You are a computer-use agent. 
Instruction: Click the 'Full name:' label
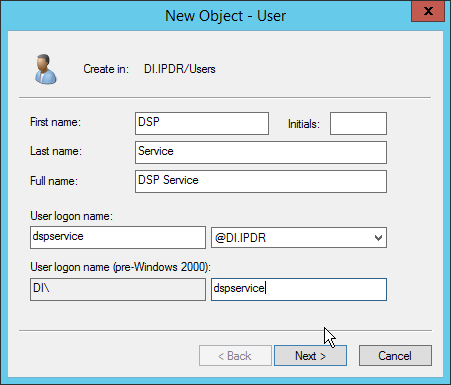[54, 181]
